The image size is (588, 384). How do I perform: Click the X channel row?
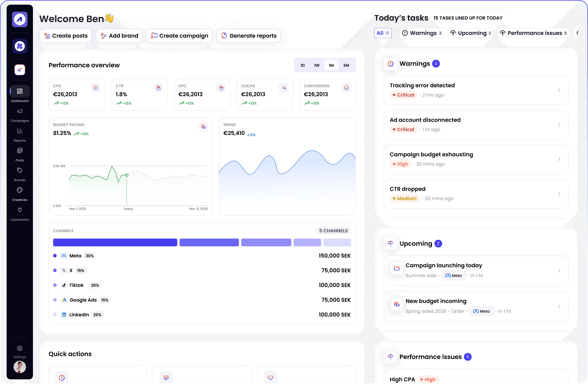[x=202, y=271]
